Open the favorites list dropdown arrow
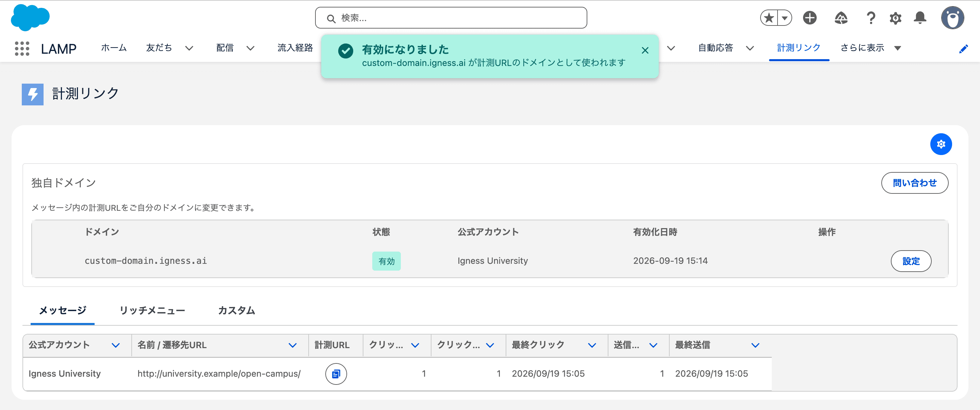Image resolution: width=980 pixels, height=410 pixels. coord(784,18)
